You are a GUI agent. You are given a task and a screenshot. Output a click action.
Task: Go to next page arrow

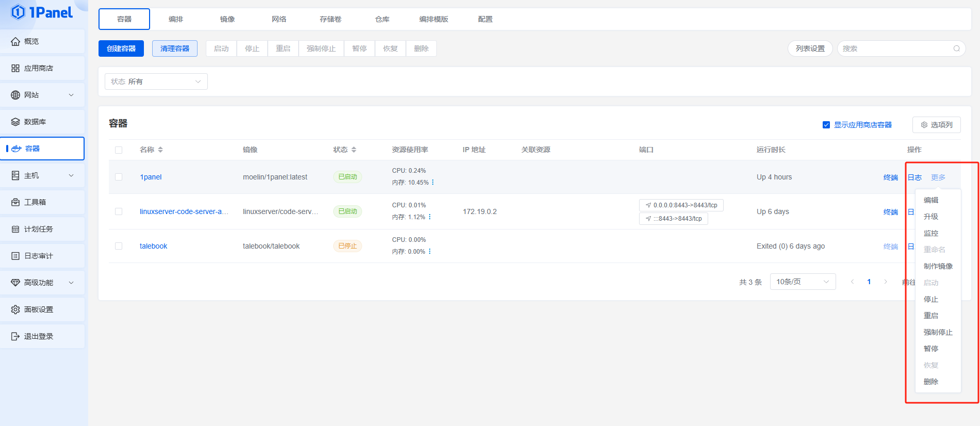[886, 282]
